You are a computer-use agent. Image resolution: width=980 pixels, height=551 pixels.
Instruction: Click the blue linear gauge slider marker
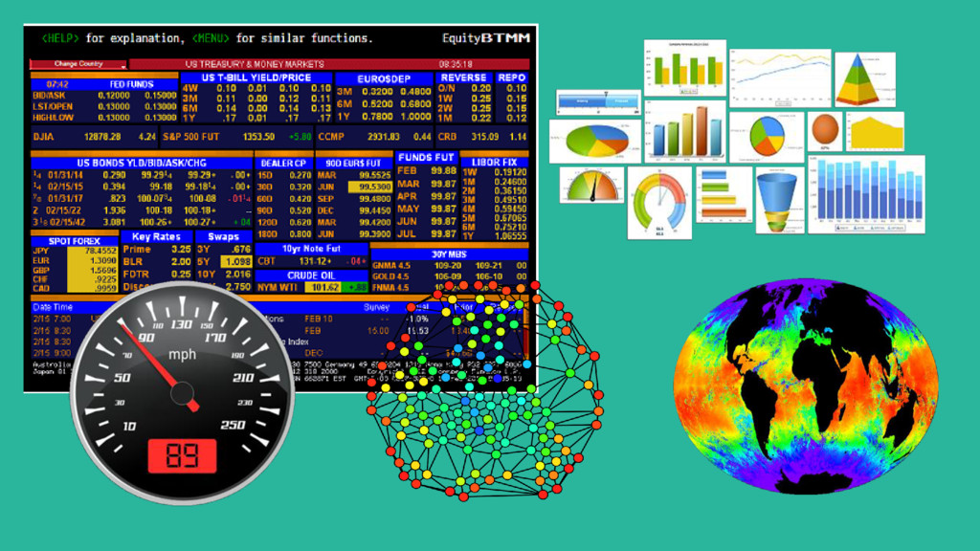point(606,95)
